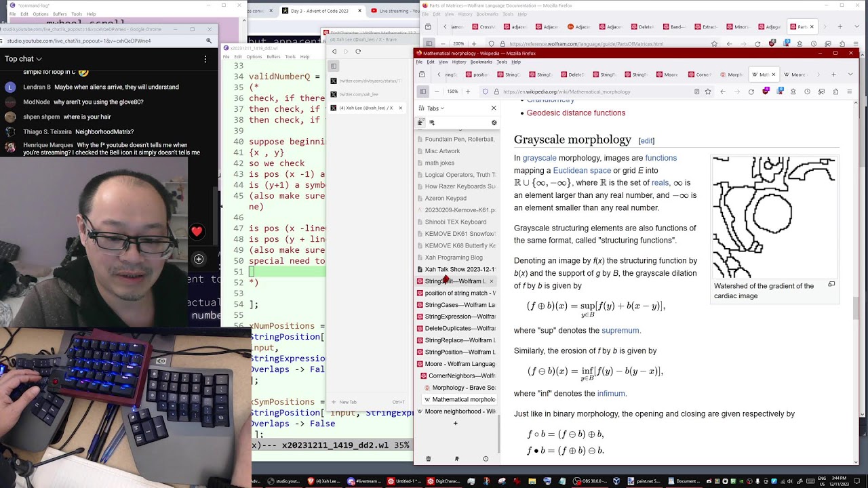This screenshot has height=488, width=868.
Task: Select 'Morphology - Brave Sea' sidebar tab
Action: (459, 388)
